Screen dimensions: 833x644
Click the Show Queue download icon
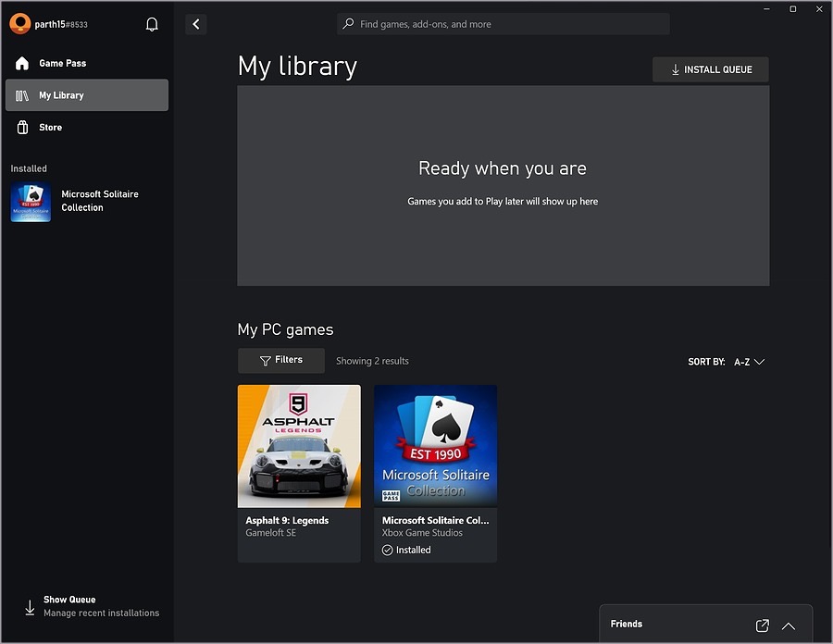click(30, 607)
